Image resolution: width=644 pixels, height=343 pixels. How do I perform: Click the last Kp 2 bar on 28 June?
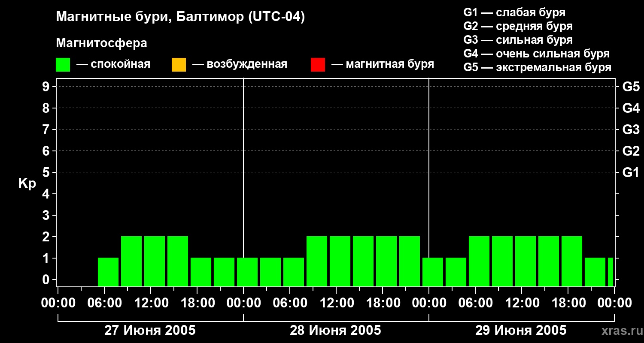click(410, 261)
